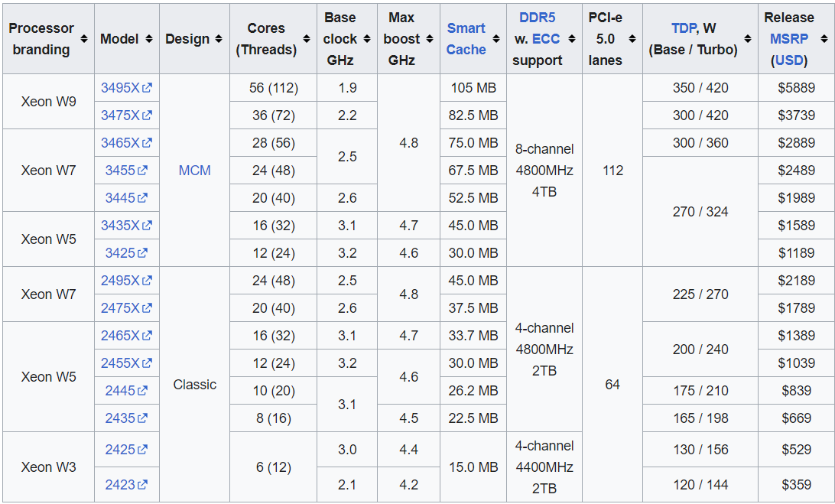The width and height of the screenshot is (835, 504).
Task: Sort by Model column arrows
Action: [149, 39]
